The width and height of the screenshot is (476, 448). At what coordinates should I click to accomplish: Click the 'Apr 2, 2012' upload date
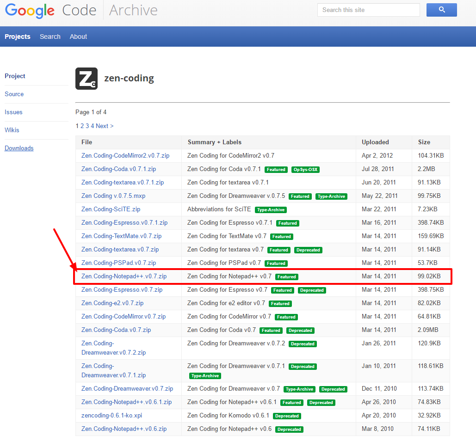377,156
